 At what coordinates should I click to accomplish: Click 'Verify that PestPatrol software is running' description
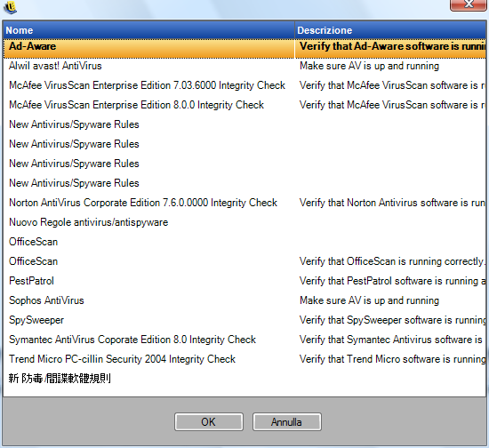click(x=393, y=281)
